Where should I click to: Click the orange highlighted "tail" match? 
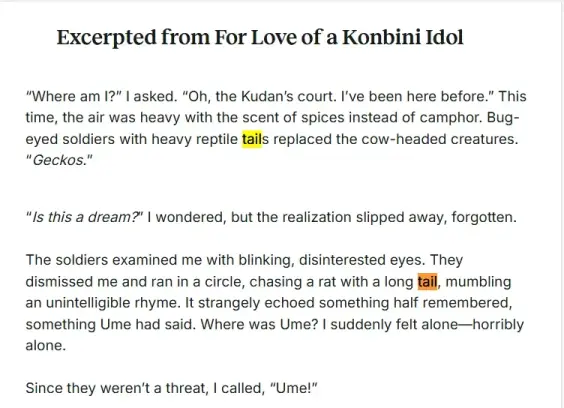pos(427,281)
